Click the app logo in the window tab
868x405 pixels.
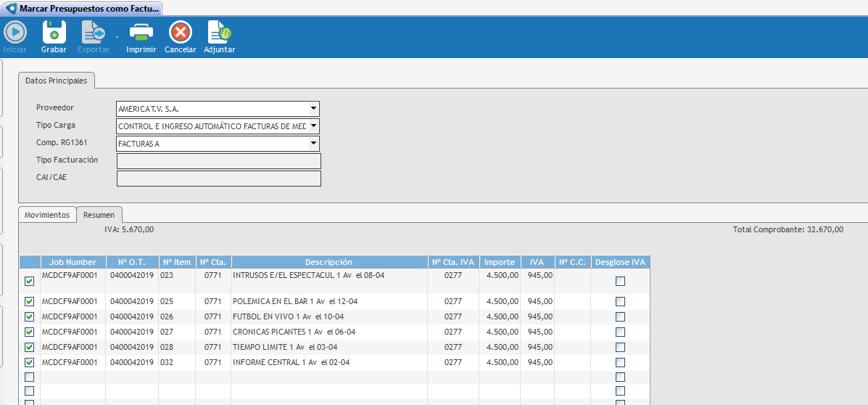11,9
